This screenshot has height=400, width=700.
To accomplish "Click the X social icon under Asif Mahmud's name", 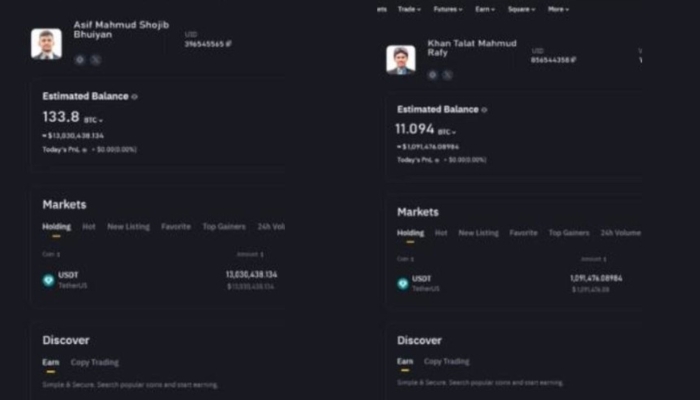I will [x=96, y=59].
